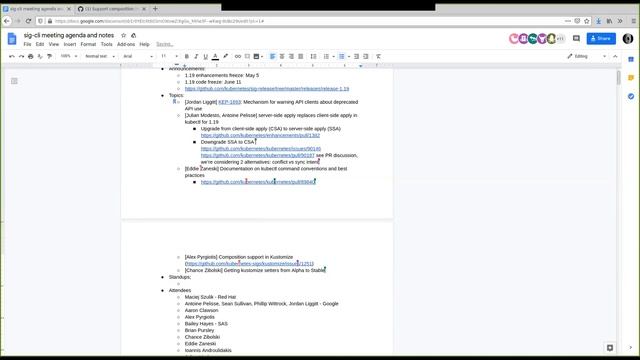The image size is (640, 360).
Task: Click the numbered list icon
Action: (x=326, y=56)
